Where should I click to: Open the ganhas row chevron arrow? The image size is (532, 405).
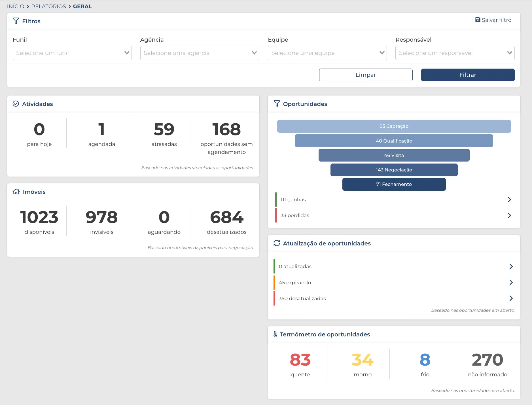[509, 200]
